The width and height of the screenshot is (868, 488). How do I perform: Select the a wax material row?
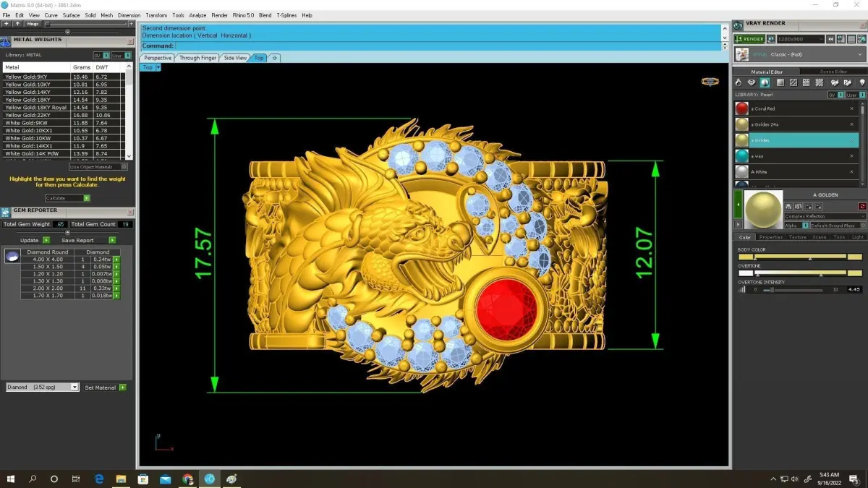pos(796,156)
